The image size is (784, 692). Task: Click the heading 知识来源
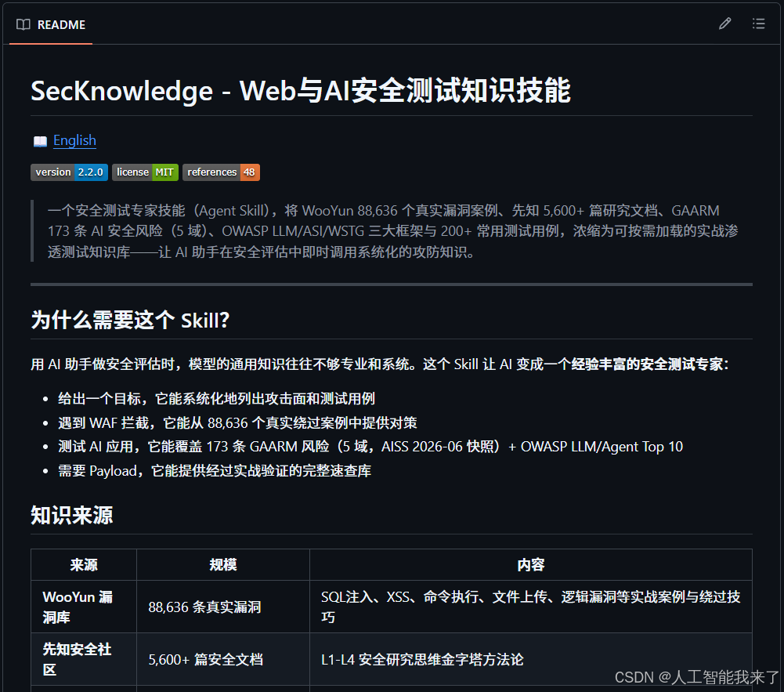[x=72, y=515]
